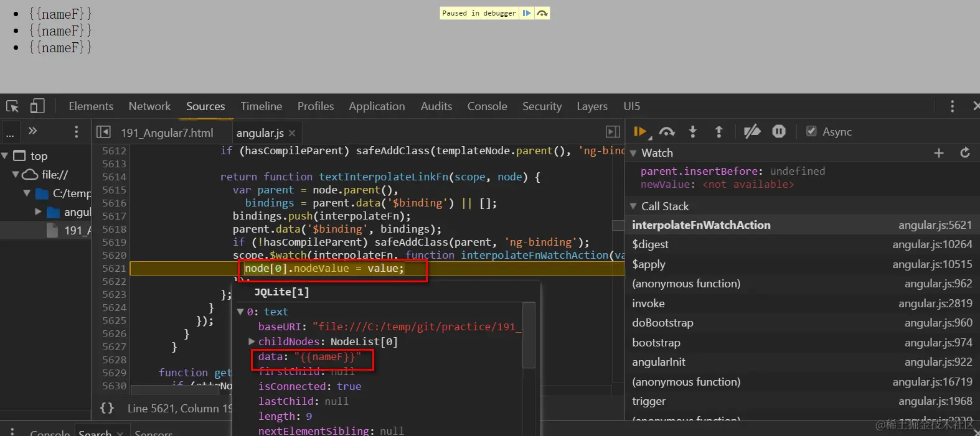Collapse the Watch section
Screen dimensions: 980x436
tap(633, 153)
